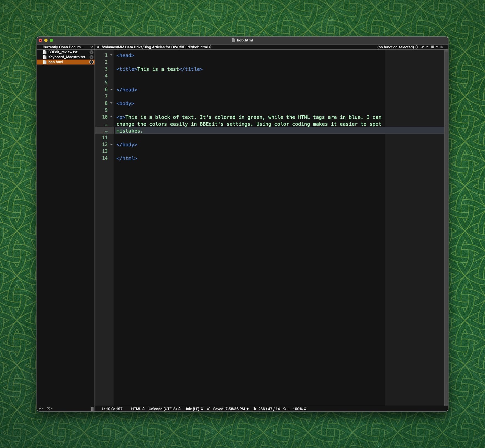Open the Unix (LF) line endings popup
Screen dimensions: 485x448
pyautogui.click(x=193, y=409)
